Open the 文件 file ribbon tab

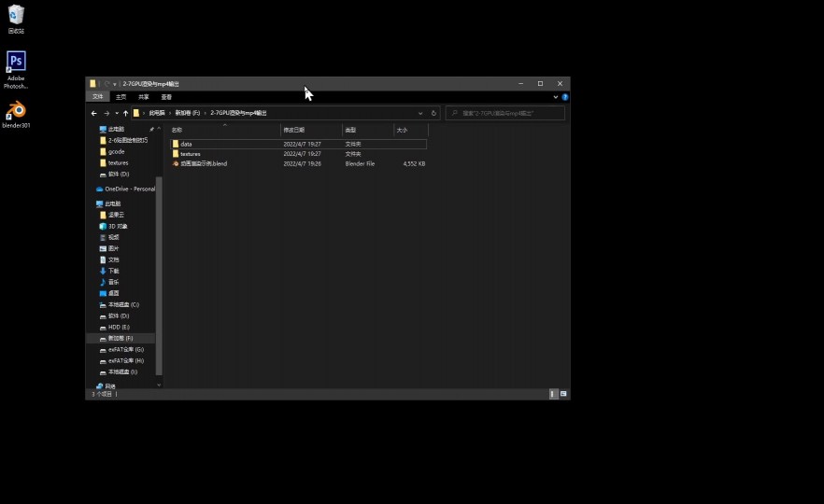(x=98, y=97)
